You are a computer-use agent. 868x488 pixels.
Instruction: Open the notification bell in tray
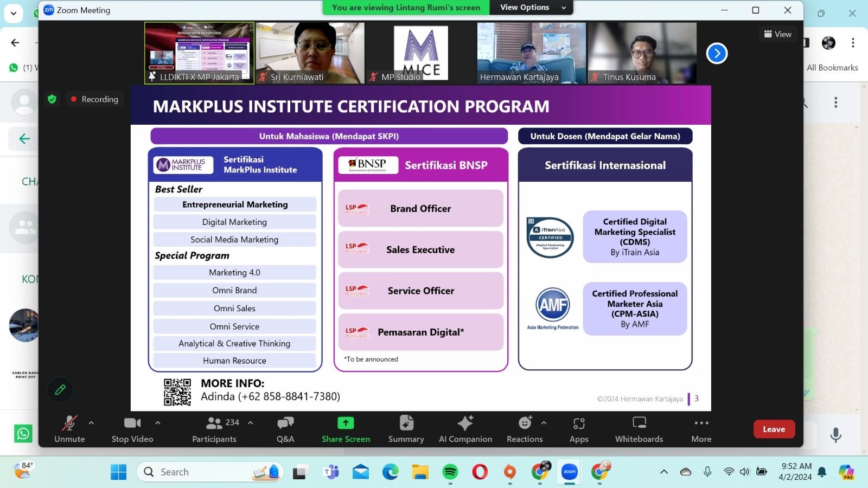(822, 472)
